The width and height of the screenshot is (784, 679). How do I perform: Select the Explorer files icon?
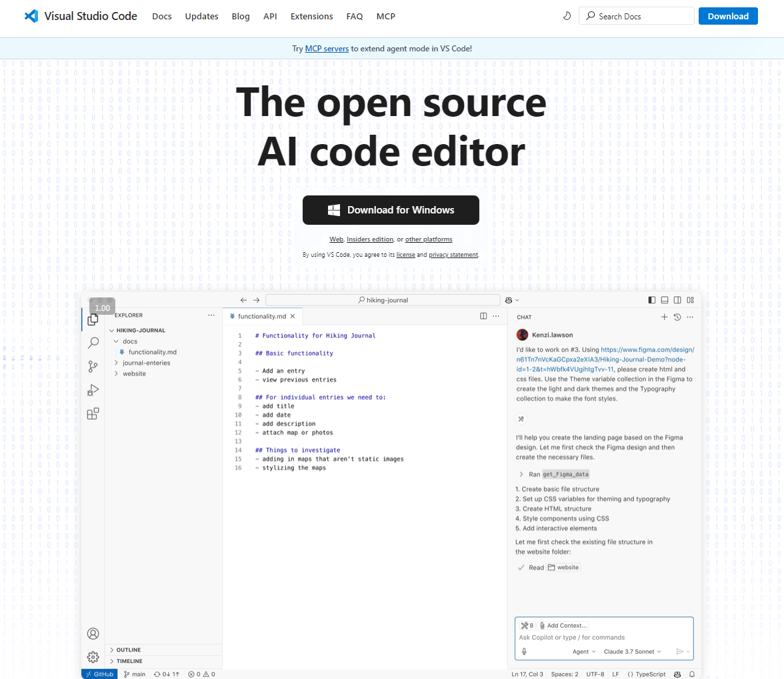coord(93,319)
